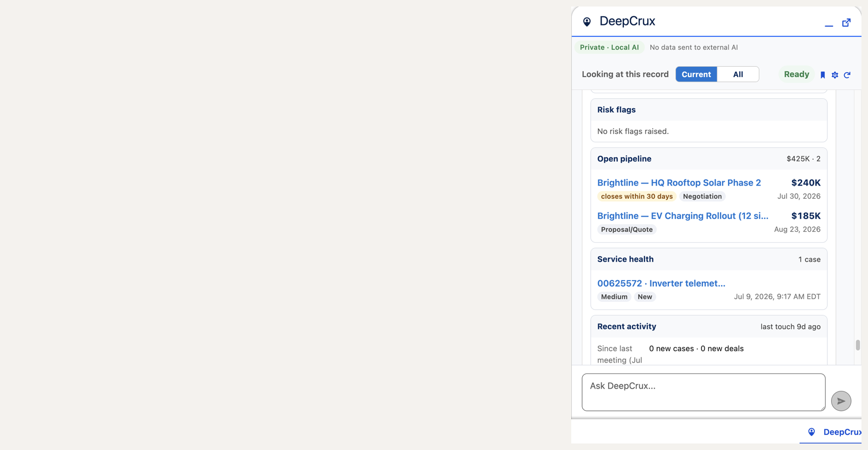This screenshot has height=450, width=868.
Task: Switch scope to All records
Action: coord(738,74)
